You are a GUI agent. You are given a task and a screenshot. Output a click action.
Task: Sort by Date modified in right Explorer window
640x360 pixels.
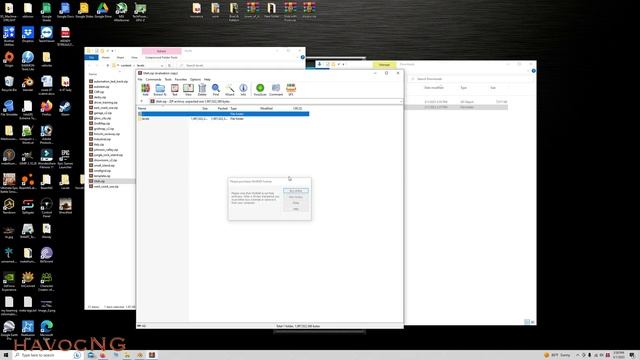[x=433, y=88]
